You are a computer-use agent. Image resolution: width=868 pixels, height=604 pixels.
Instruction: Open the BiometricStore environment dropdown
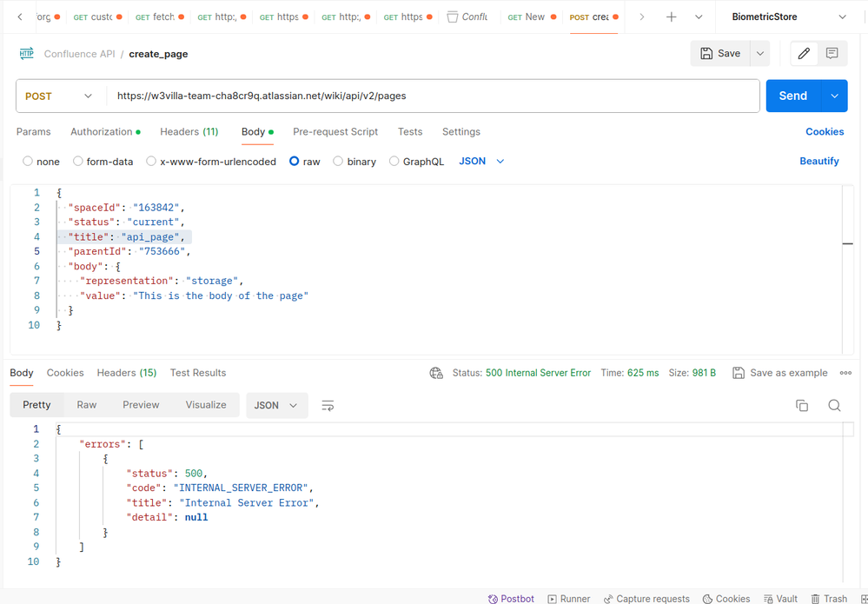pos(789,17)
